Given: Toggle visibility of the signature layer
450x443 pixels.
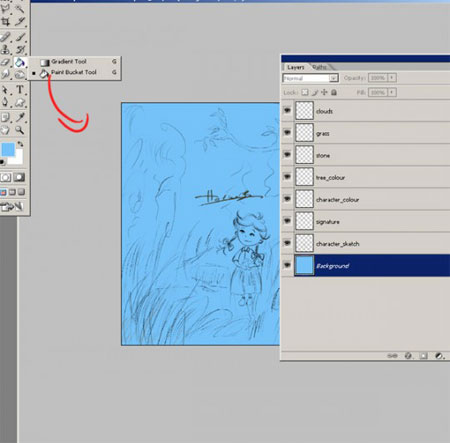Looking at the screenshot, I should pos(287,221).
